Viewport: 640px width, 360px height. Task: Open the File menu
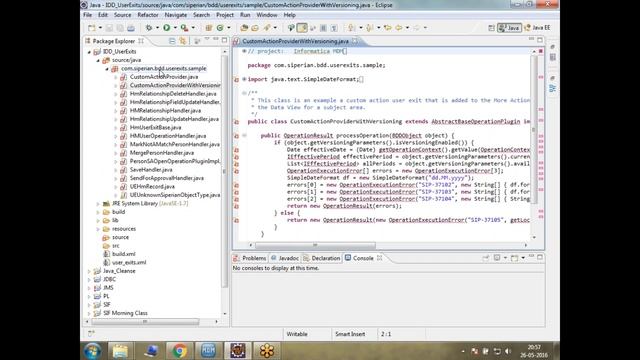pos(88,15)
